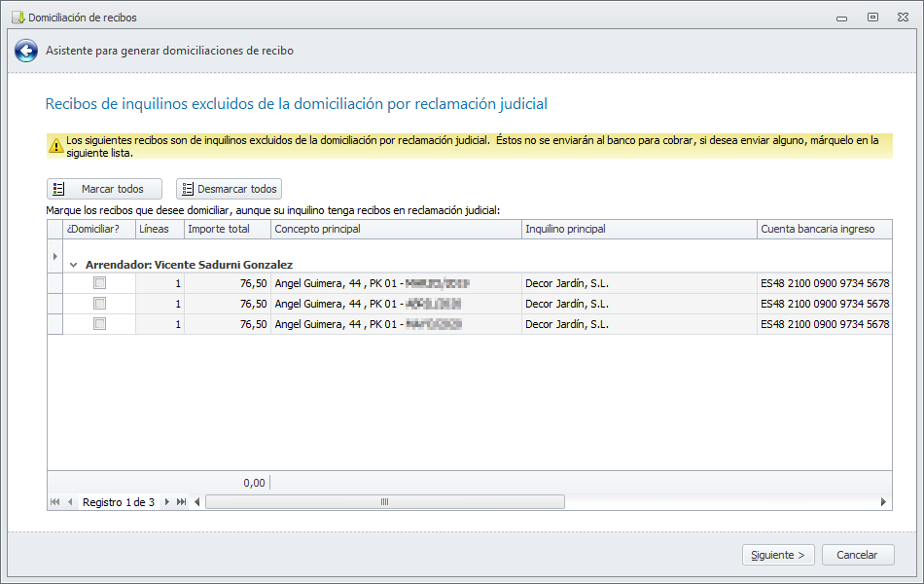This screenshot has height=584, width=924.
Task: Click the Marcar todos button
Action: tap(104, 189)
